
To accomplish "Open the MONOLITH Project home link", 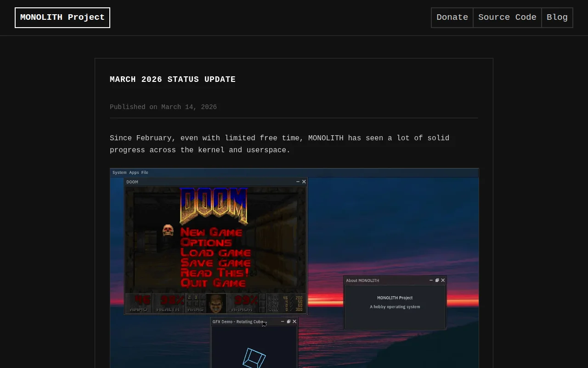I will [62, 17].
